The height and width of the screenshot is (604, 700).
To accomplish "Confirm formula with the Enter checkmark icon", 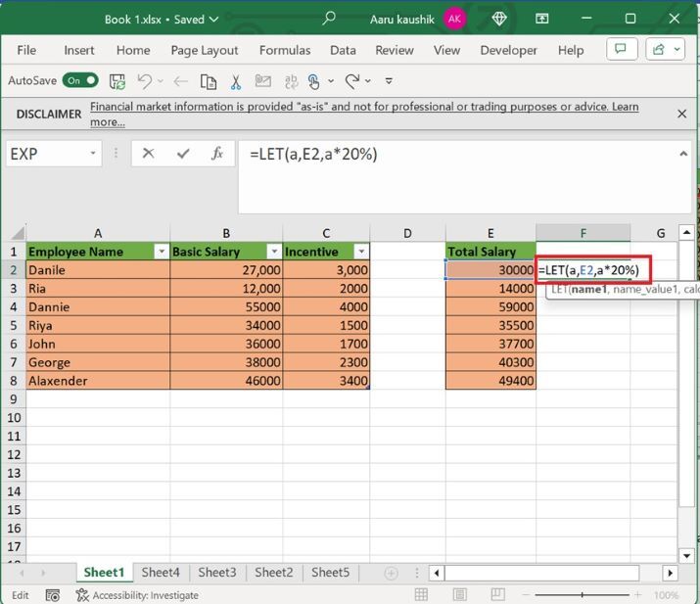I will pos(182,154).
